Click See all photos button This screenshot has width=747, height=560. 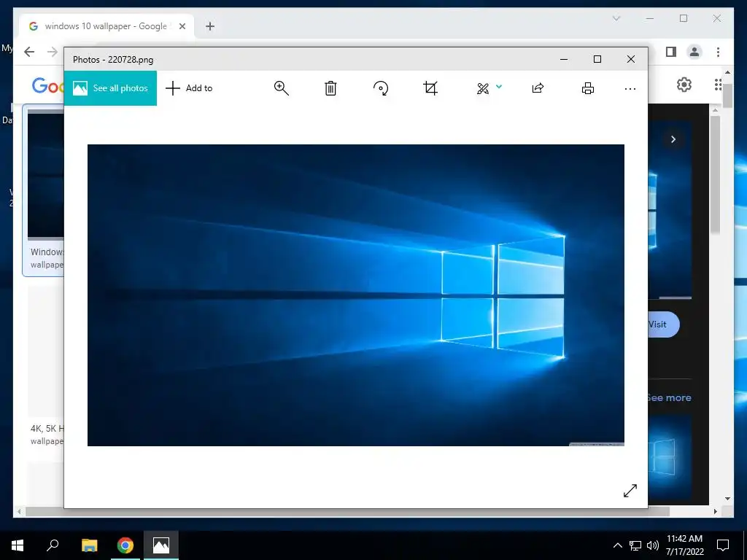111,88
